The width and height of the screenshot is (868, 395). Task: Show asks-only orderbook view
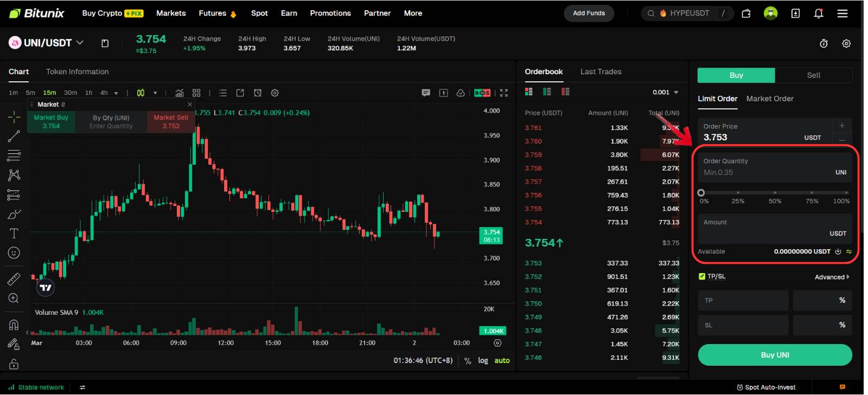565,92
